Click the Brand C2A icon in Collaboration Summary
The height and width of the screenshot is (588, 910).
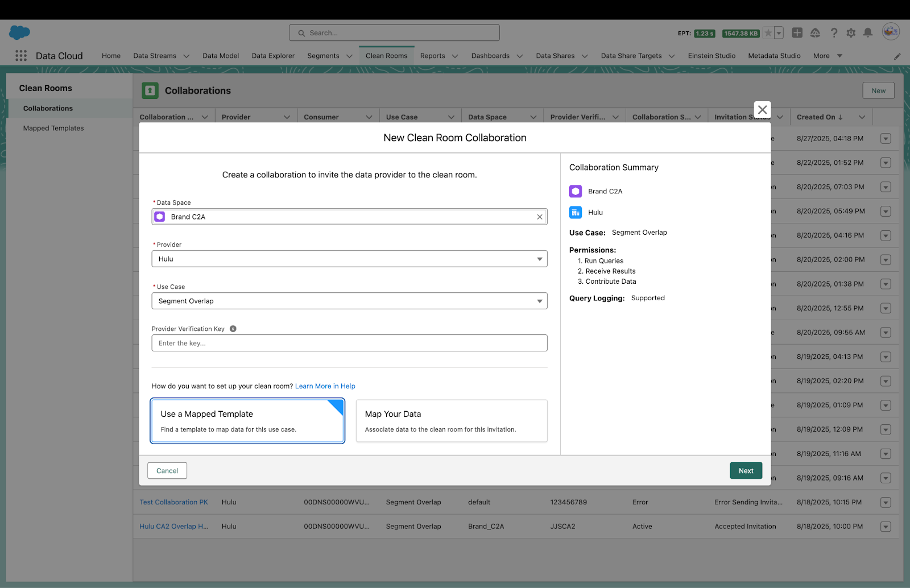(x=576, y=191)
